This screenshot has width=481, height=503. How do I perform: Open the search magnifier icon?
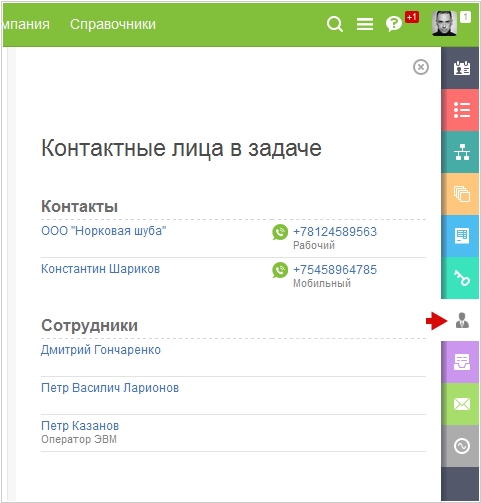pyautogui.click(x=335, y=24)
